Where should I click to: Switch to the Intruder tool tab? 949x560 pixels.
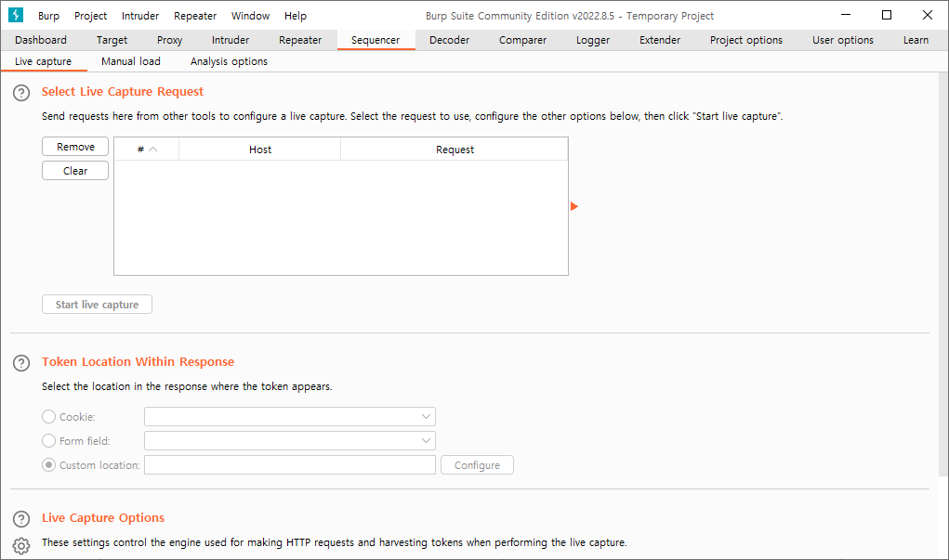coord(231,40)
